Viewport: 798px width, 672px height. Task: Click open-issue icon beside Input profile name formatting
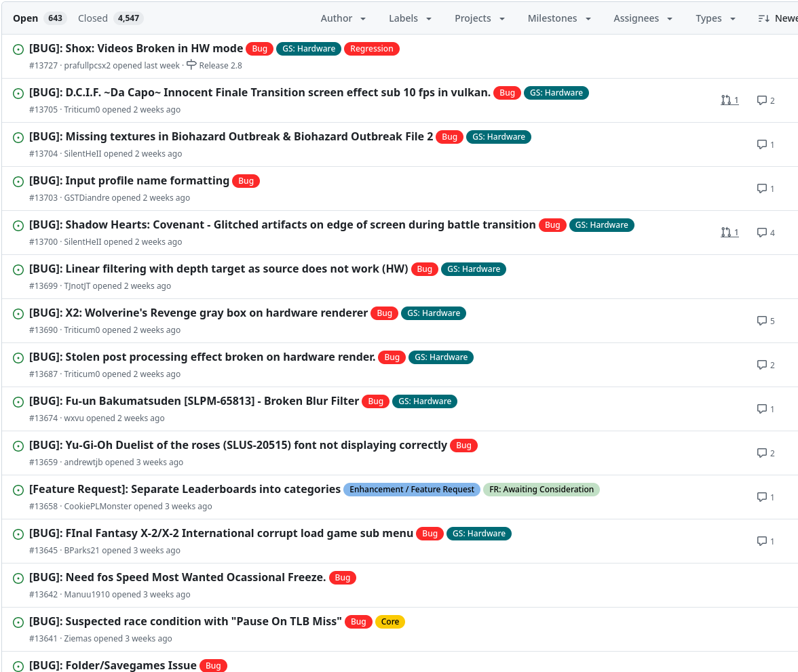18,182
